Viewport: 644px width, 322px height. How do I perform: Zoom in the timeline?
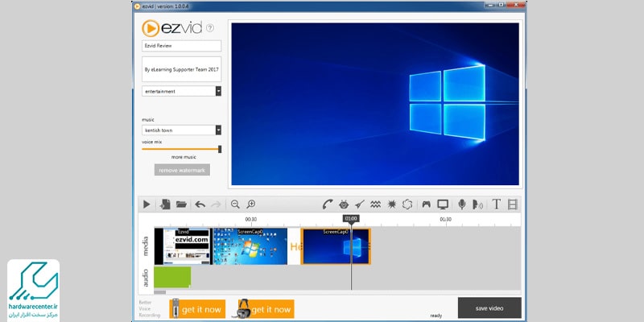coord(251,204)
